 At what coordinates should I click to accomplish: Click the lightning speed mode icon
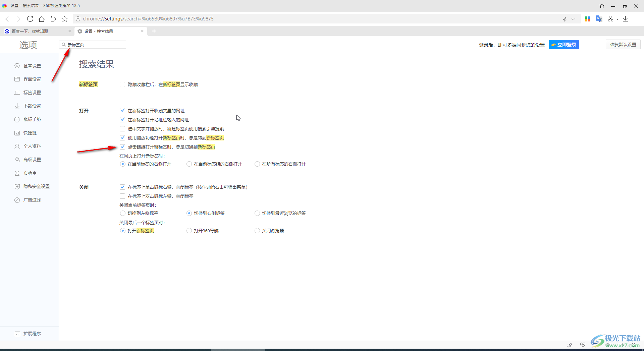coord(565,19)
